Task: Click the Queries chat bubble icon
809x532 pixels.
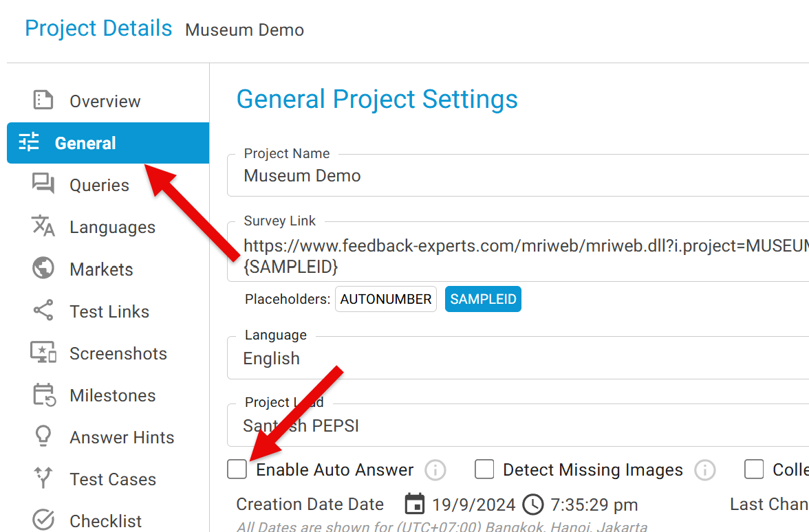Action: [43, 184]
